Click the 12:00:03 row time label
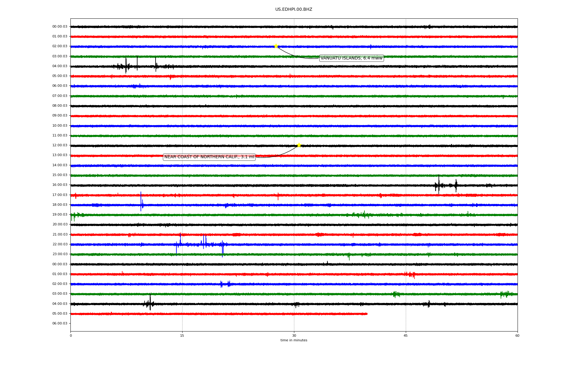The image size is (588, 368). coord(60,145)
